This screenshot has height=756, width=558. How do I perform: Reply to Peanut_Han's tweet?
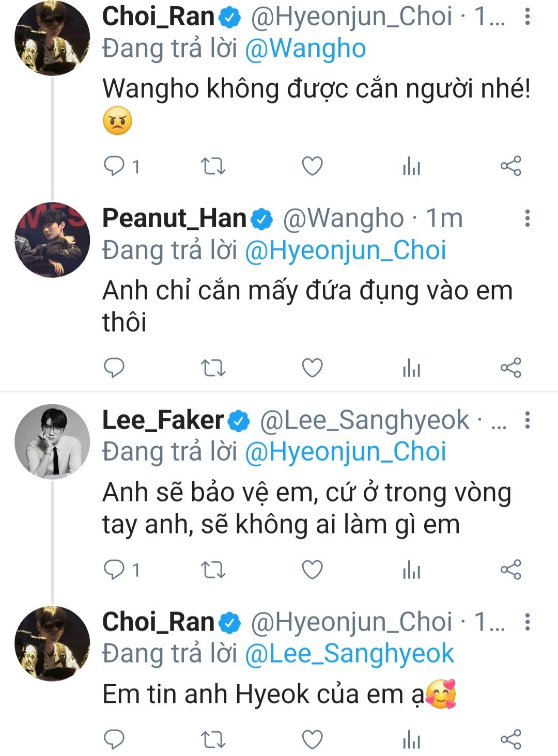(115, 368)
